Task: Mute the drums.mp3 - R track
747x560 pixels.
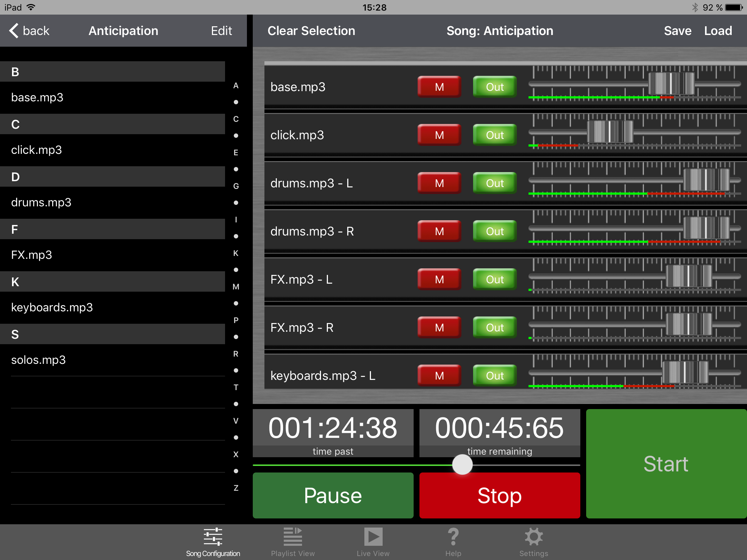Action: pyautogui.click(x=440, y=231)
